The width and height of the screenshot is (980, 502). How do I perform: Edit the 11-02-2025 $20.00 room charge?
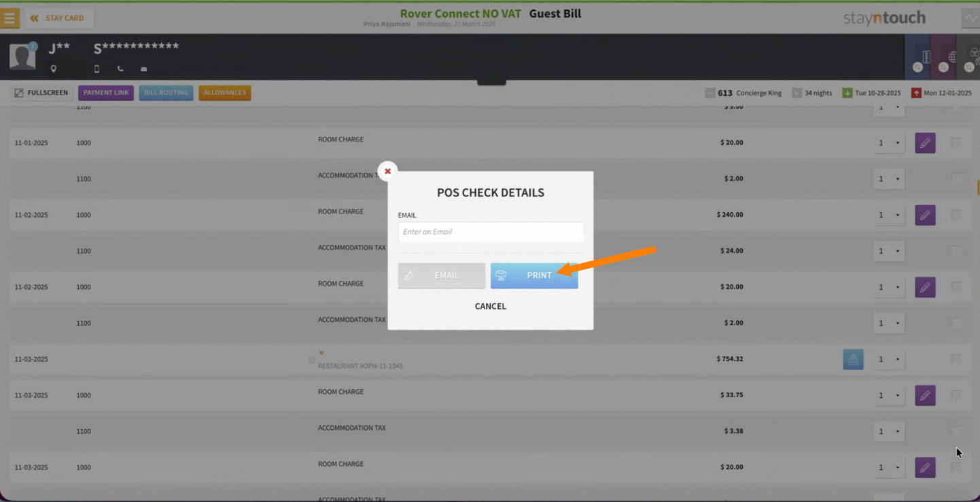click(925, 287)
